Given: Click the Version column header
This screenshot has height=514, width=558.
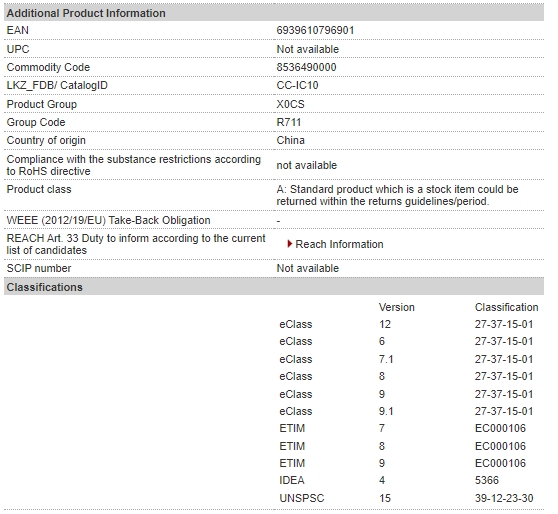Looking at the screenshot, I should [396, 307].
